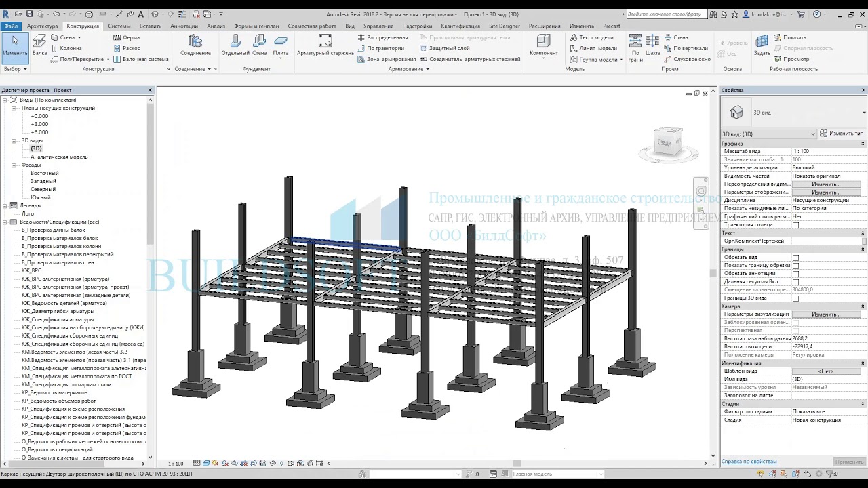
Task: Click the Save icon in quick access toolbar
Action: 29,14
